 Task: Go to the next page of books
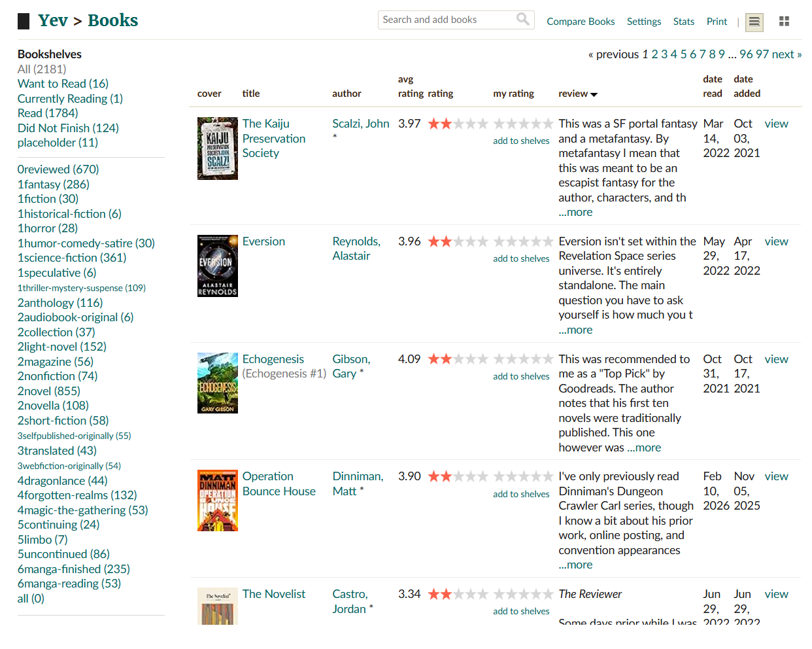tap(787, 54)
